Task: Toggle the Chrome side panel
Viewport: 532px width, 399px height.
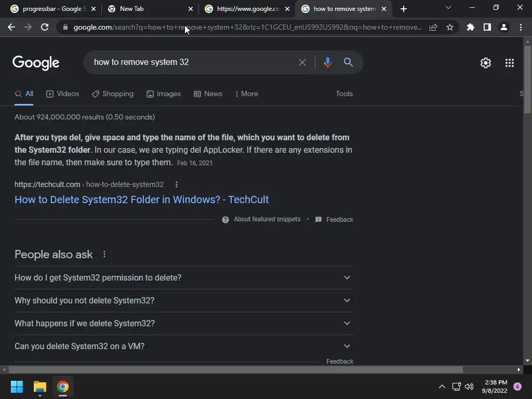Action: click(487, 27)
